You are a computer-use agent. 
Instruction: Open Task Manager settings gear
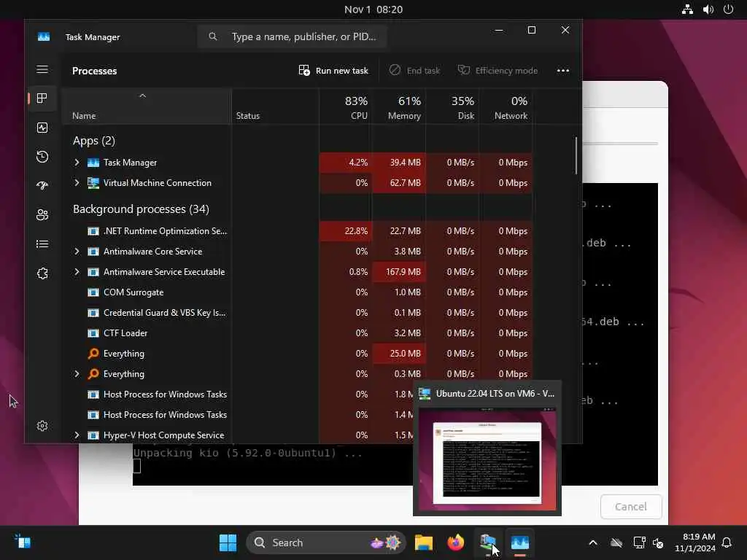[42, 426]
